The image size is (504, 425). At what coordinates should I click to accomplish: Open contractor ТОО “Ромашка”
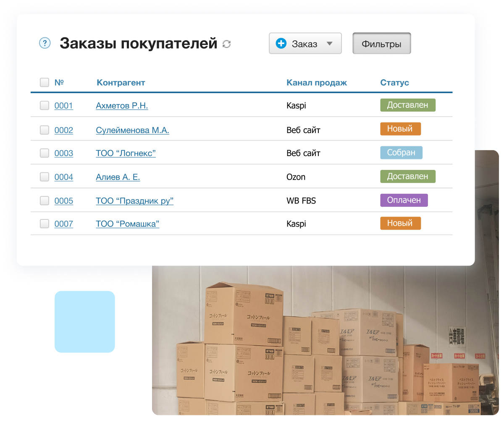(127, 224)
